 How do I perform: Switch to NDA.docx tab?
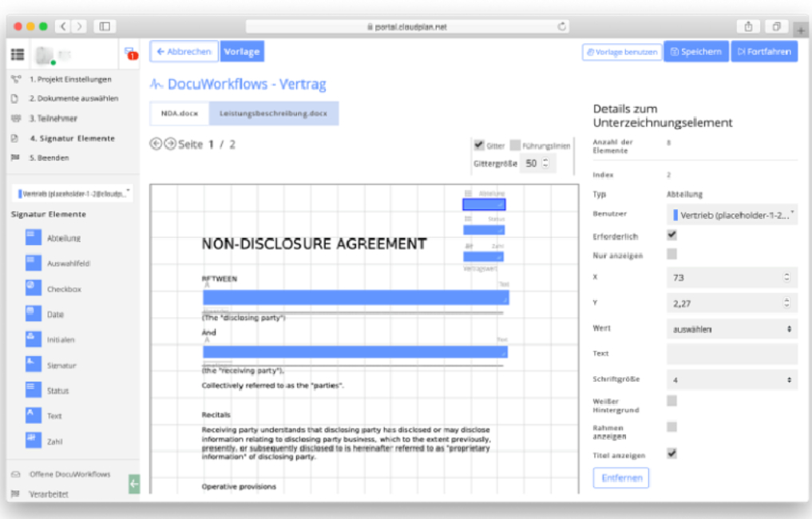point(179,113)
